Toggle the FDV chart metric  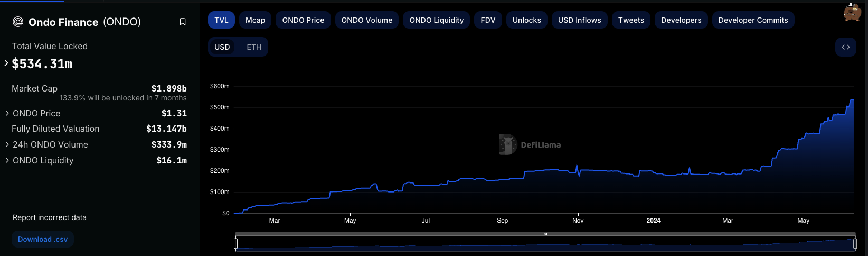[x=488, y=20]
